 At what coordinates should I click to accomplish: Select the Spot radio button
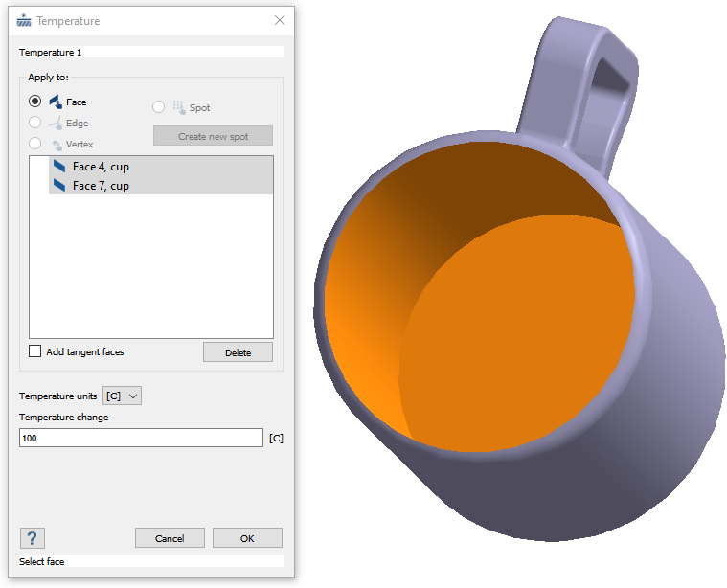(159, 107)
